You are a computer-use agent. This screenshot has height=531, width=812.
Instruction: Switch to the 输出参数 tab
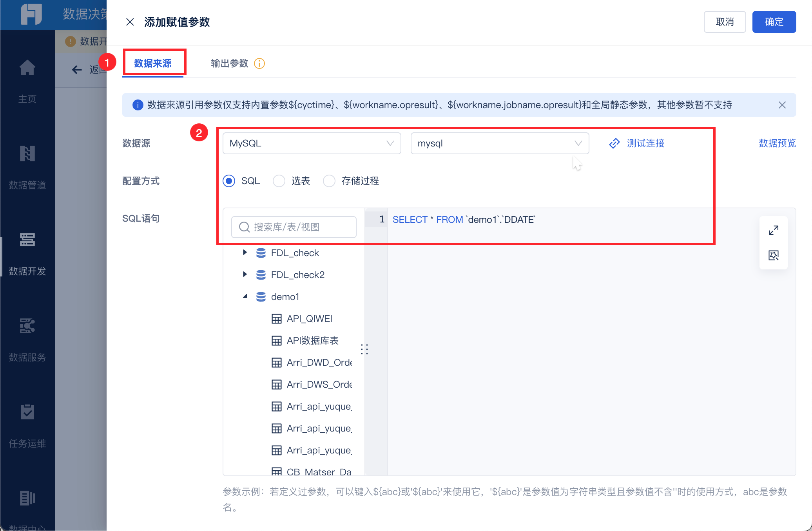point(229,63)
